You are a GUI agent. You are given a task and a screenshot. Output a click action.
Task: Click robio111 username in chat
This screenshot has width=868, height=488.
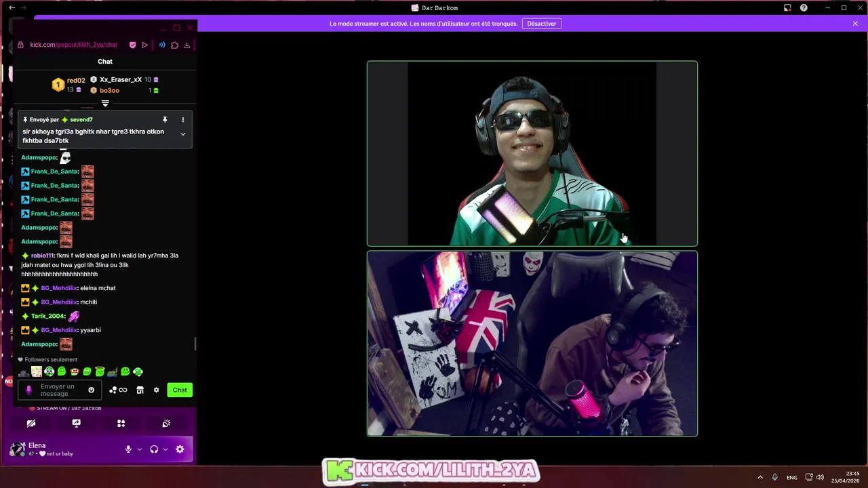point(42,256)
